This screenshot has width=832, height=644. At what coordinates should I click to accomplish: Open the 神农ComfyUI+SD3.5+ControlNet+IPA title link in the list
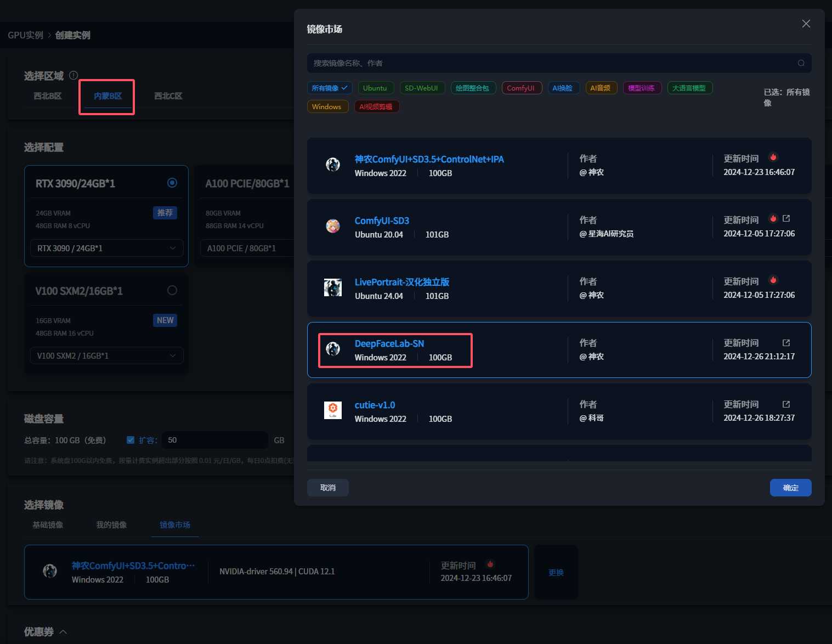click(429, 159)
